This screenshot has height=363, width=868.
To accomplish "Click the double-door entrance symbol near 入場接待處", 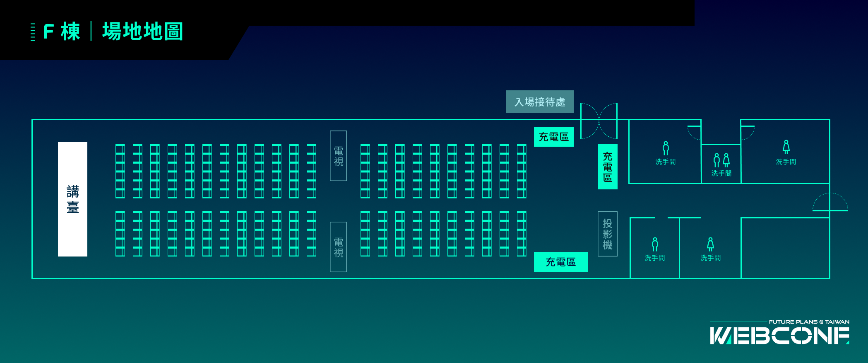I will coord(599,121).
